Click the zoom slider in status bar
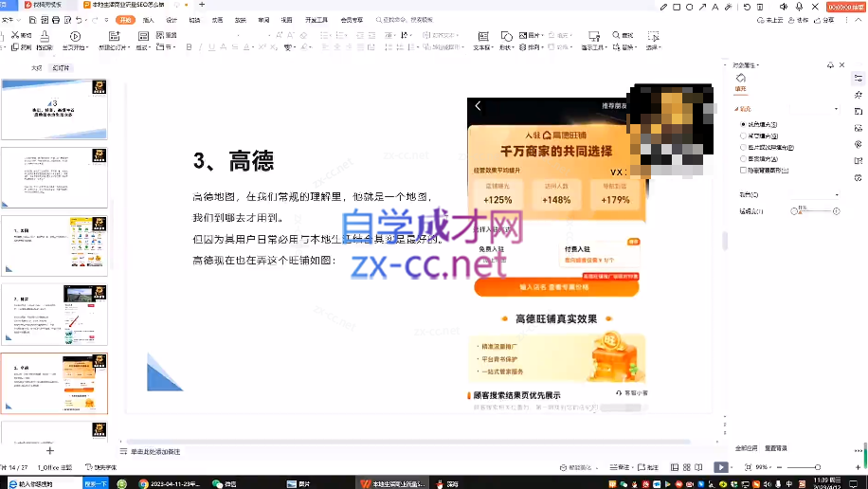868x489 pixels. point(802,467)
